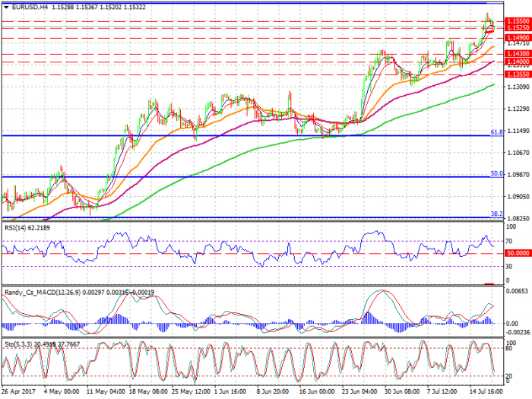Click the 1.08250 value on price axis
532x399 pixels.
click(518, 219)
